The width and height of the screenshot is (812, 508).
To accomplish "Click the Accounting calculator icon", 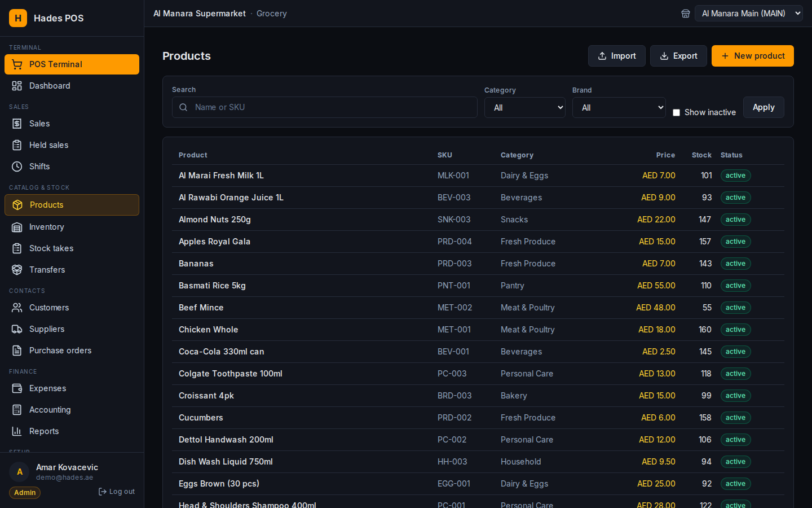I will click(17, 410).
